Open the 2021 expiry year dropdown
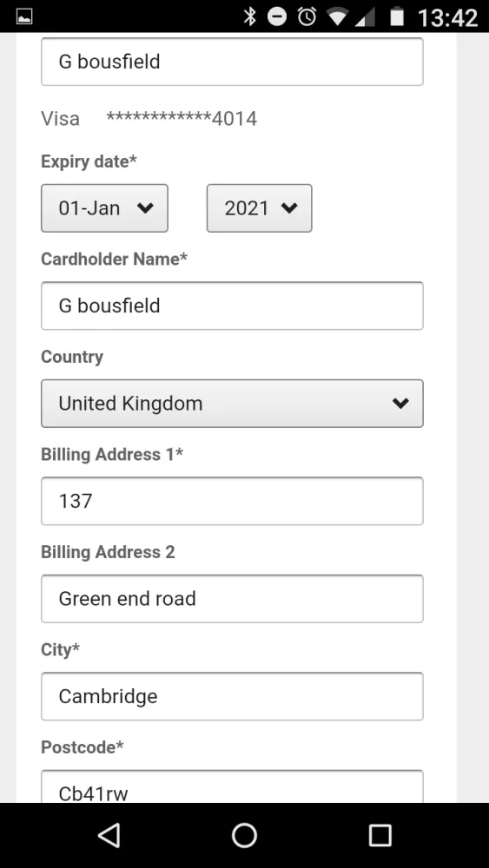489x868 pixels. tap(259, 208)
